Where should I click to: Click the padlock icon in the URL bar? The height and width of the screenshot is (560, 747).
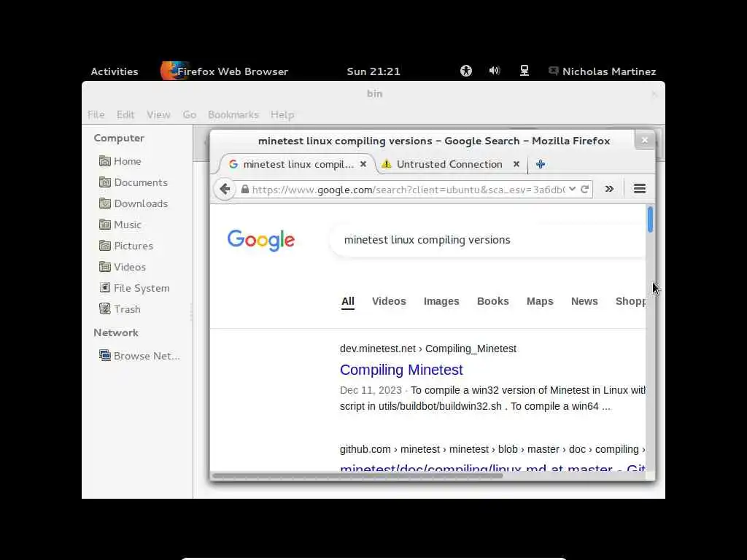point(245,189)
